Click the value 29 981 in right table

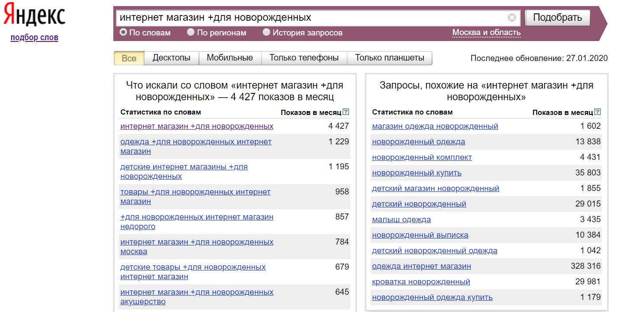click(588, 282)
